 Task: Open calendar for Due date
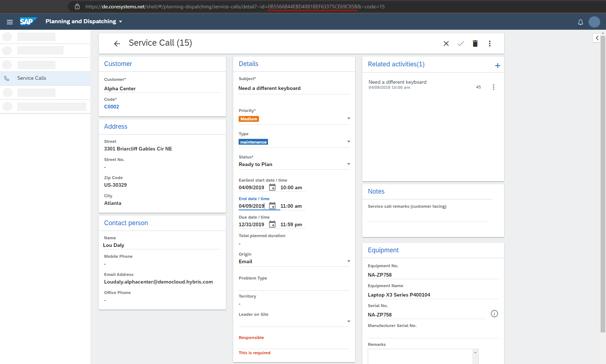pyautogui.click(x=272, y=224)
